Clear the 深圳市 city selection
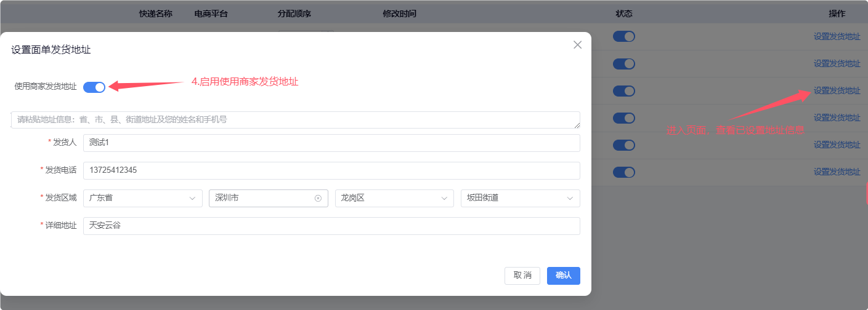 pos(318,198)
